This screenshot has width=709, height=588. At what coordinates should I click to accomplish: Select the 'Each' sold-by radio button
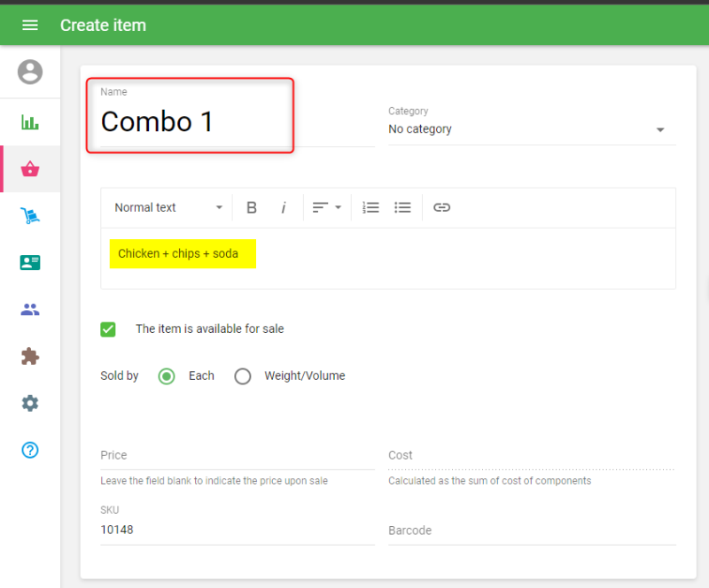point(167,376)
